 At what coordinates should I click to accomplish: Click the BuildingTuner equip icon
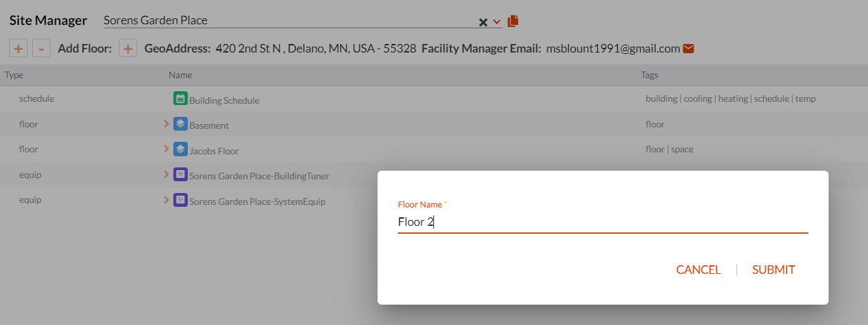click(181, 175)
